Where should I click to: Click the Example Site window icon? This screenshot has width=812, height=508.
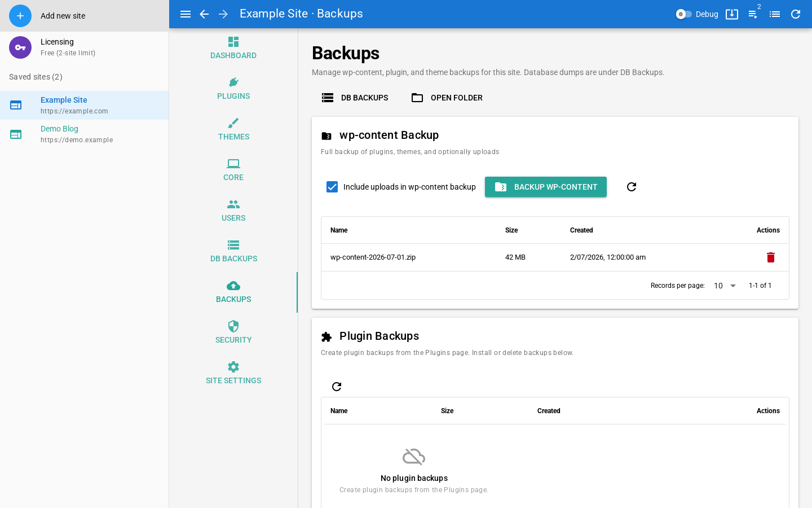click(16, 105)
